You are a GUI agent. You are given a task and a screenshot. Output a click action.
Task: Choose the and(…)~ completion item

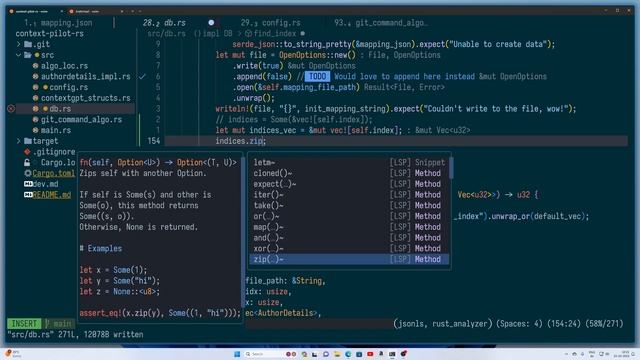[349, 238]
